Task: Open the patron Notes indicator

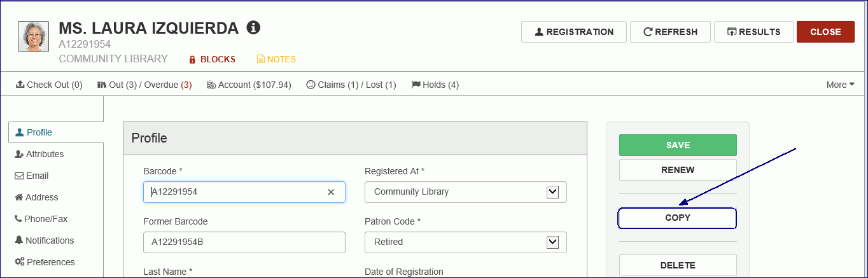Action: tap(276, 59)
